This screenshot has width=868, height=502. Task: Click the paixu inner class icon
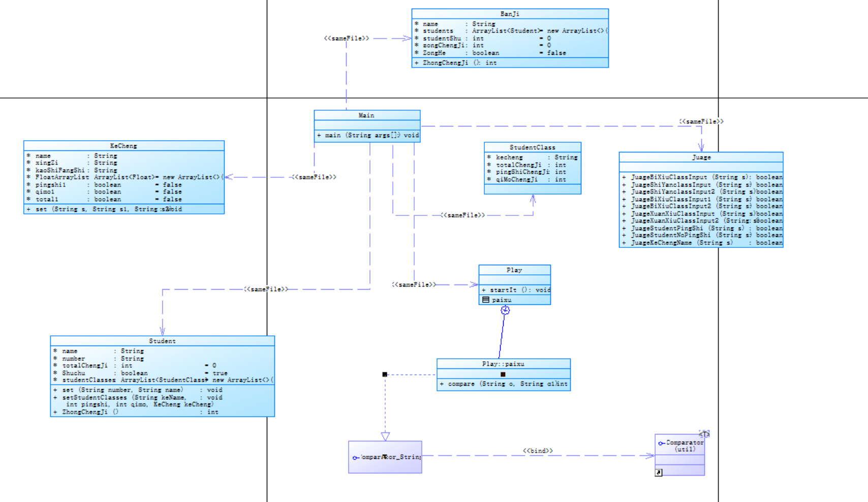coord(486,300)
